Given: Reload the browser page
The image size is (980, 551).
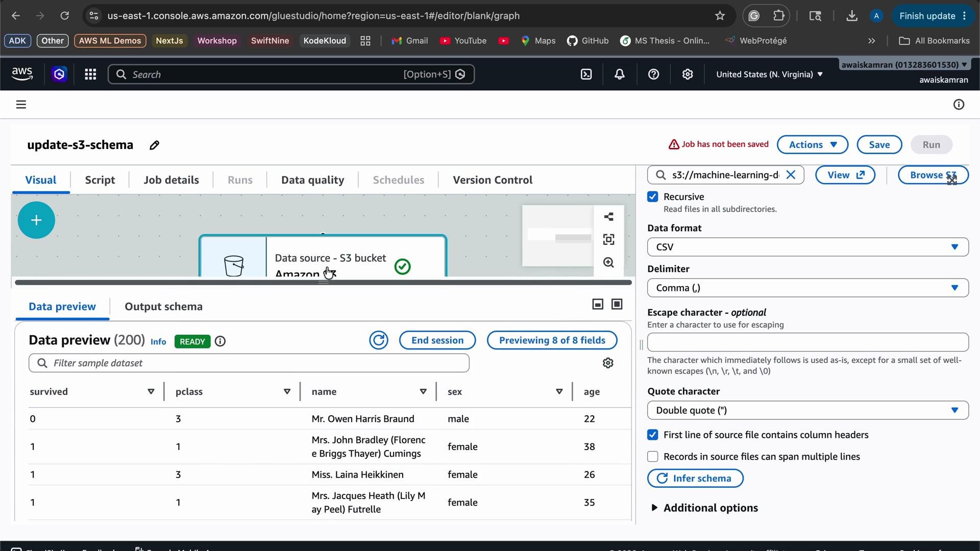Looking at the screenshot, I should (x=64, y=16).
